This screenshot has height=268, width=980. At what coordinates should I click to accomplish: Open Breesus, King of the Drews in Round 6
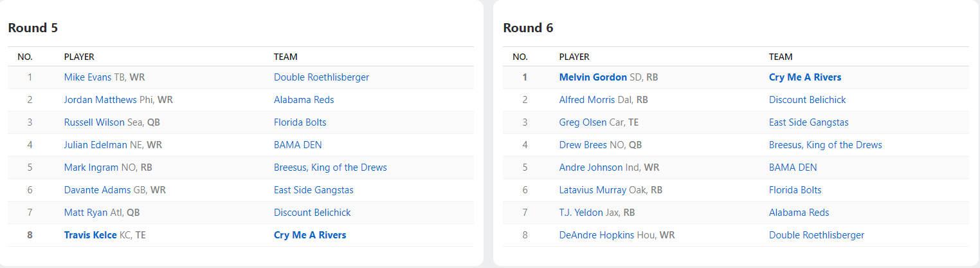coord(825,145)
